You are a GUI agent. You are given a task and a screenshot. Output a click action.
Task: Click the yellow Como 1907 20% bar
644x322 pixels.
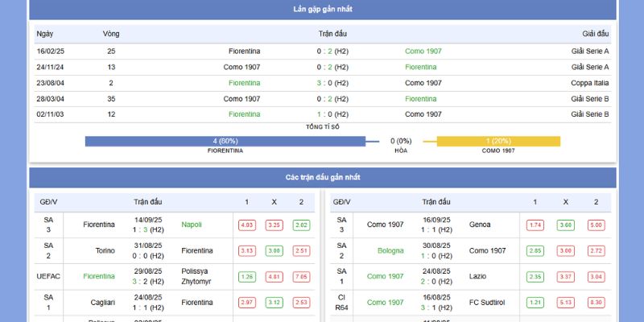point(498,141)
